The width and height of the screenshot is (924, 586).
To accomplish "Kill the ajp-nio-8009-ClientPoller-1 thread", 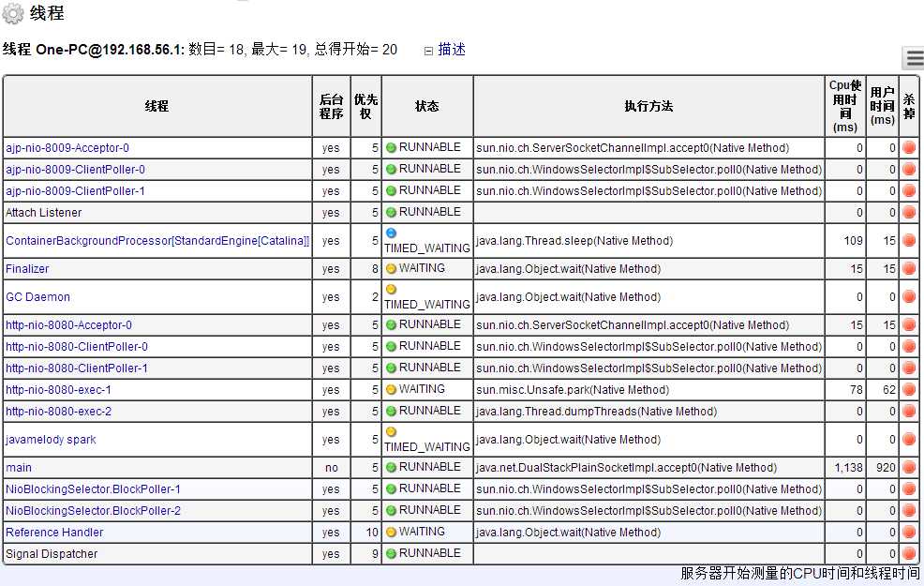I will click(909, 191).
